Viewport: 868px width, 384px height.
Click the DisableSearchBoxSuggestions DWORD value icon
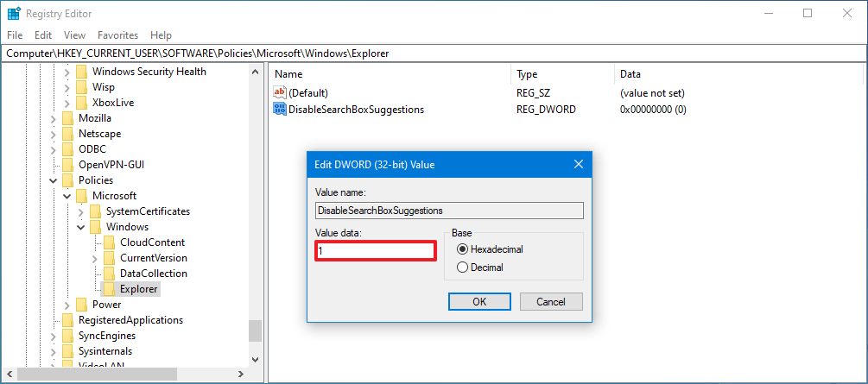280,110
